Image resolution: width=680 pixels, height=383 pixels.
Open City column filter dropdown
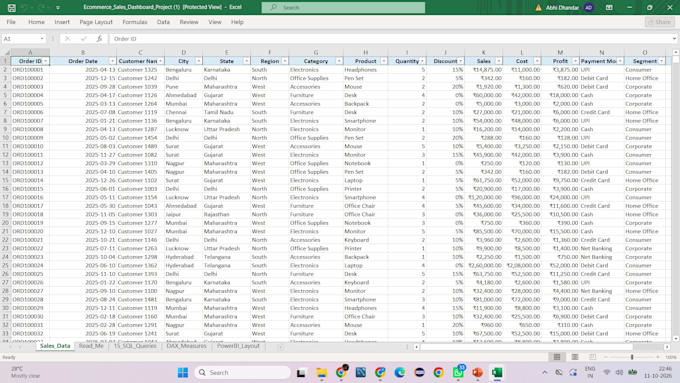(199, 61)
